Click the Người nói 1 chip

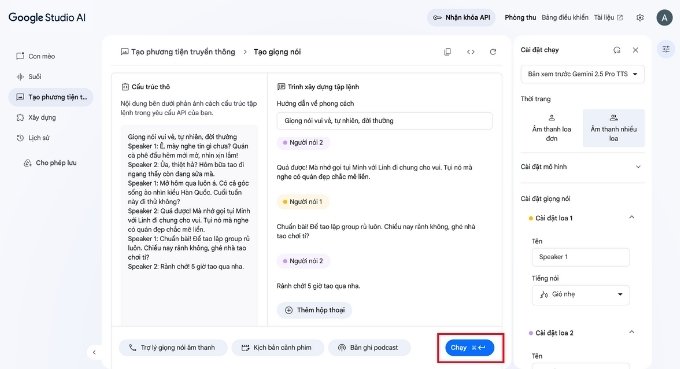click(x=302, y=202)
